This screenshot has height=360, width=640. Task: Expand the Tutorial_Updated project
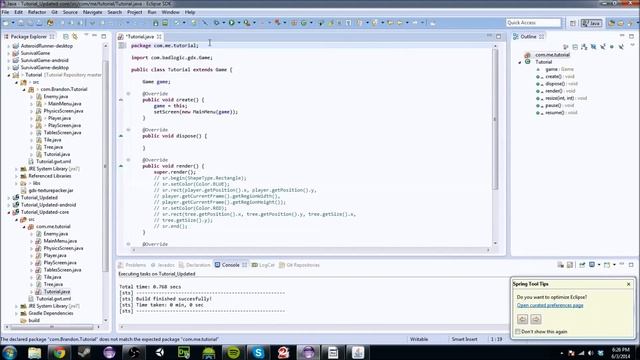tap(9, 198)
